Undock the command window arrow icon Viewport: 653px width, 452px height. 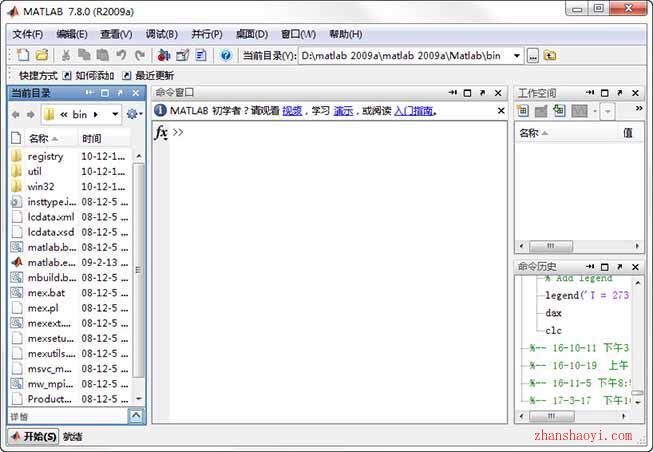[x=483, y=93]
